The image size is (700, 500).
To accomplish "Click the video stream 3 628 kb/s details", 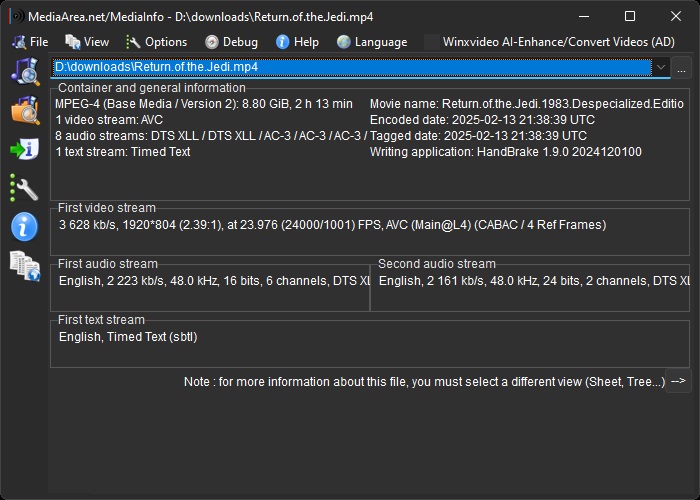I will tap(333, 225).
